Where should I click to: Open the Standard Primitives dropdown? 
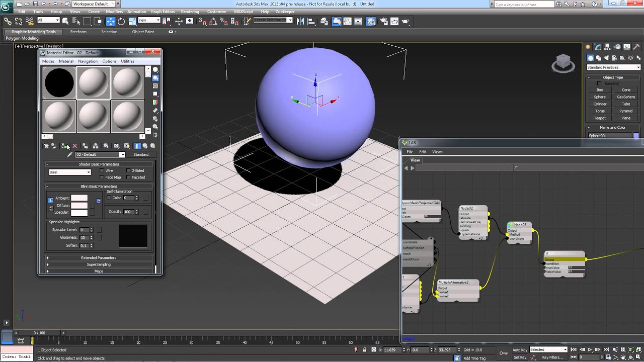click(613, 67)
